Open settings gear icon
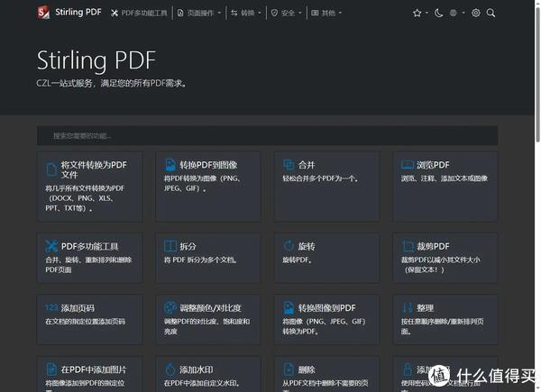 tap(476, 14)
